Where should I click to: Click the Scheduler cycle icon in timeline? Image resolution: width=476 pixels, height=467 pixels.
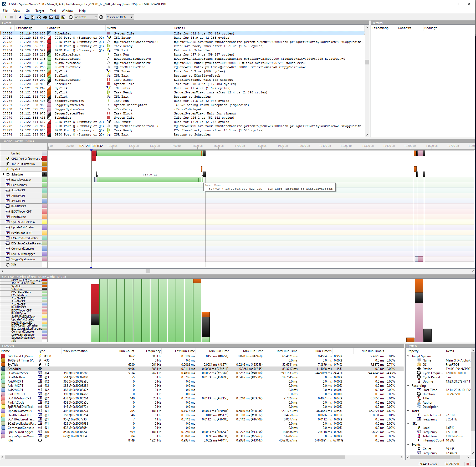(x=8, y=174)
